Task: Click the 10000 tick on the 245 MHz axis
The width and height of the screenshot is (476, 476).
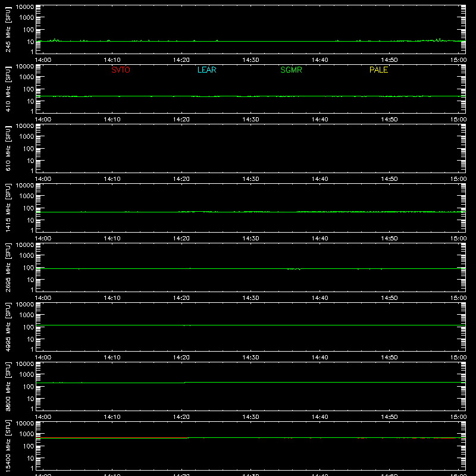Action: pos(25,7)
